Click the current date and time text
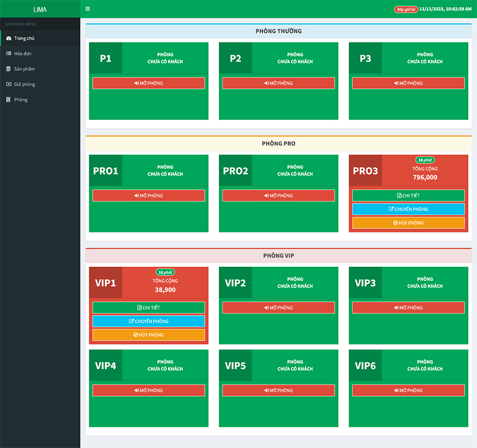Image resolution: width=477 pixels, height=448 pixels. (x=445, y=9)
